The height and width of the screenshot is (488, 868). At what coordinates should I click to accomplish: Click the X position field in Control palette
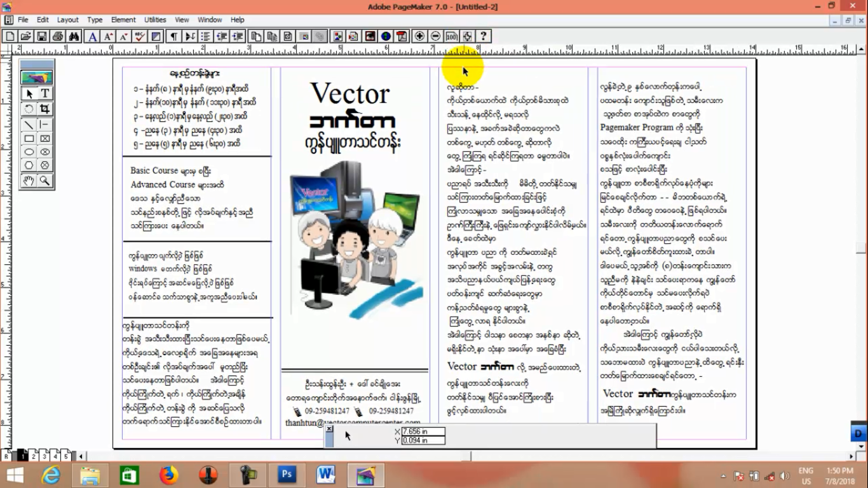pyautogui.click(x=423, y=431)
